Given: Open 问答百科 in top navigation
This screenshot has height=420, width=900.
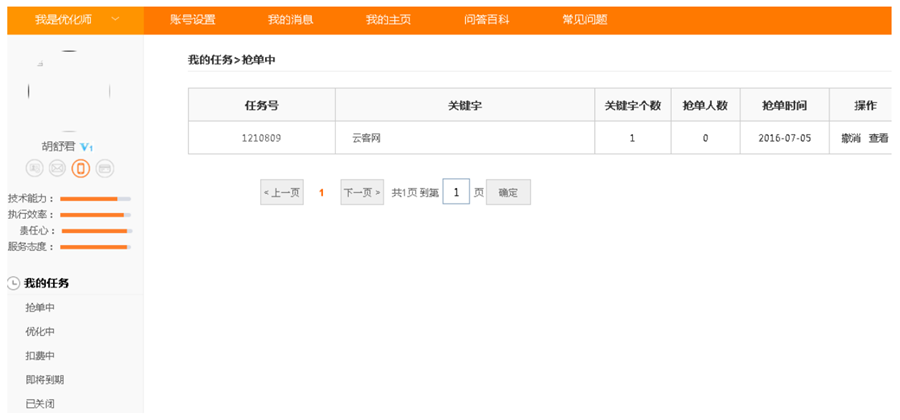Looking at the screenshot, I should pyautogui.click(x=487, y=20).
